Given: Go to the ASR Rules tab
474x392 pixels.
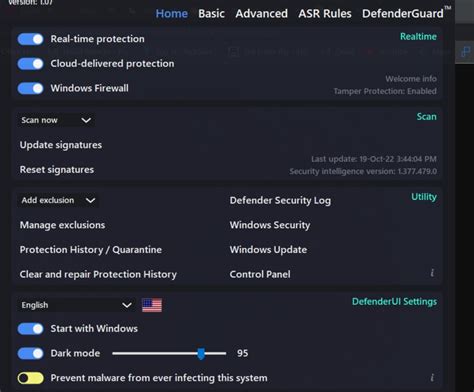Looking at the screenshot, I should click(x=325, y=14).
